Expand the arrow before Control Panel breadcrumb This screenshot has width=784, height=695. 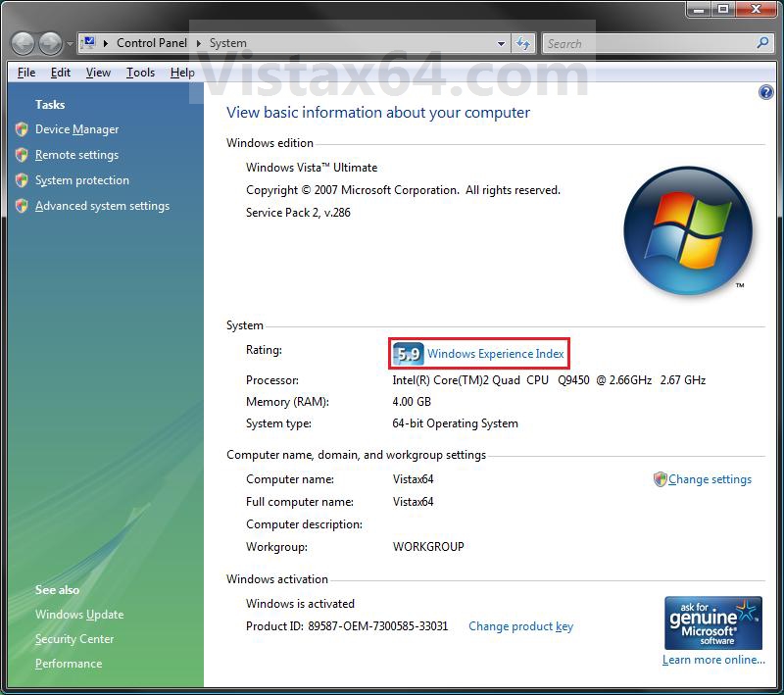(106, 43)
